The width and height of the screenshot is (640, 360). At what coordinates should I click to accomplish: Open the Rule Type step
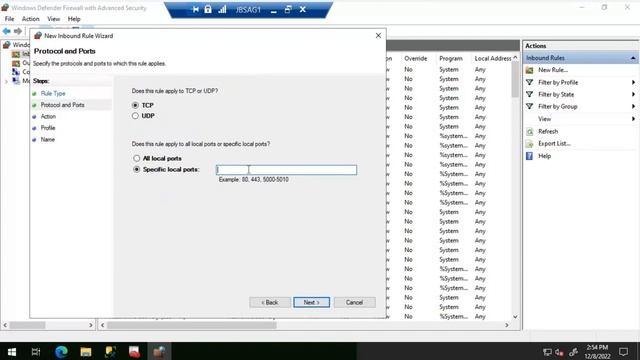coord(53,93)
